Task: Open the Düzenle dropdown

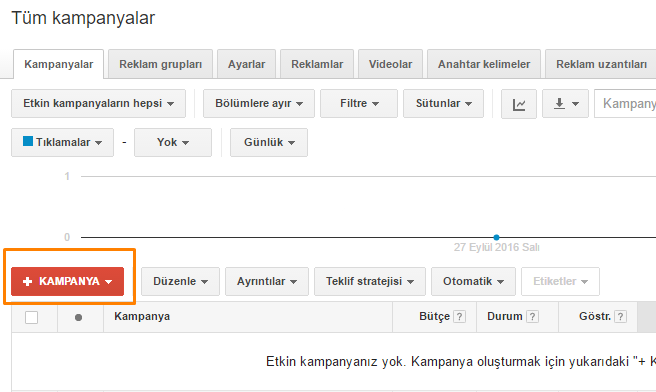Action: (x=180, y=282)
